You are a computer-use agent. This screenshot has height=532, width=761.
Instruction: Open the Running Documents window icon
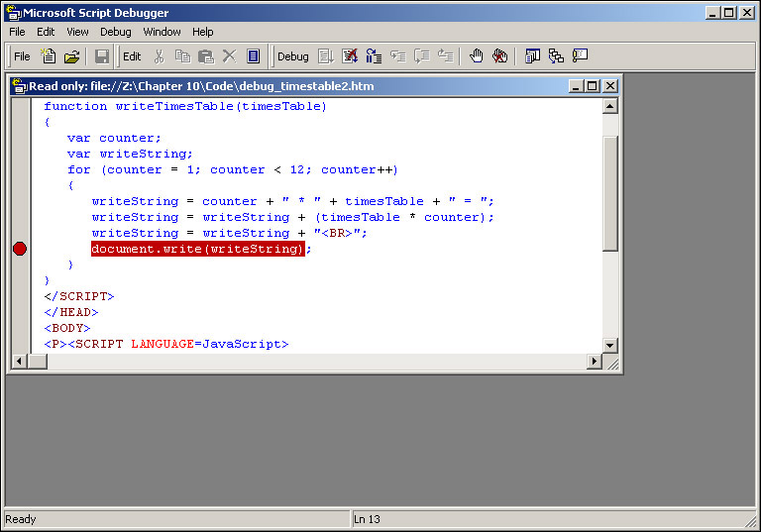click(x=532, y=56)
